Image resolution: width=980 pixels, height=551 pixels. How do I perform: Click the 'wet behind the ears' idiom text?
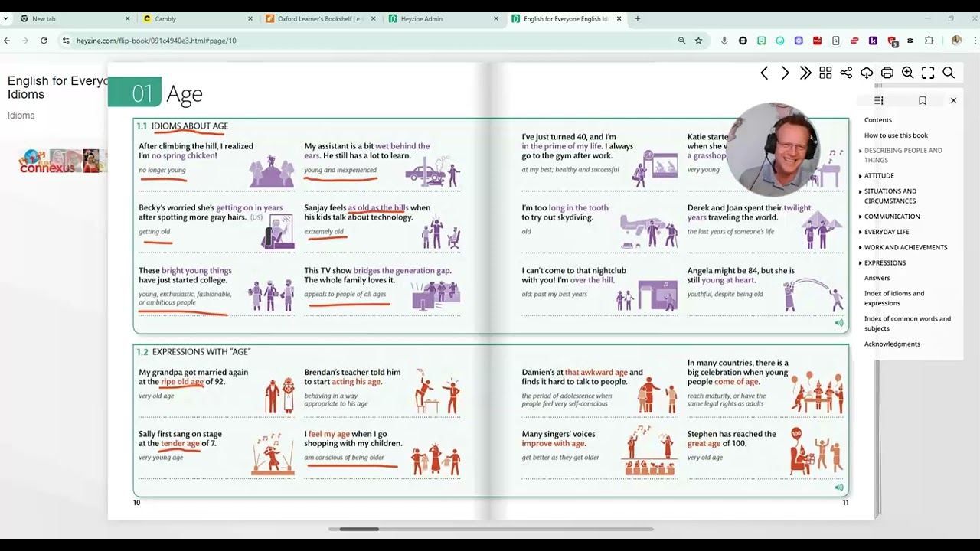(367, 151)
